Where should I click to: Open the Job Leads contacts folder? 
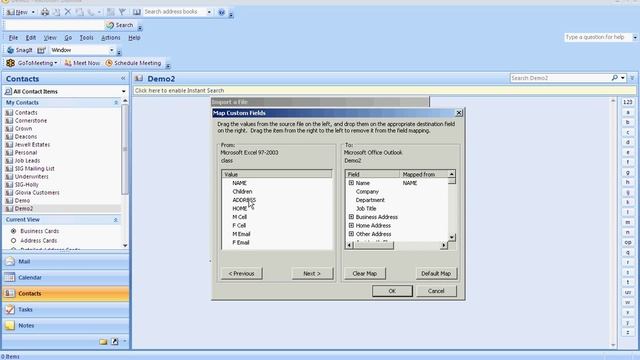(x=27, y=160)
